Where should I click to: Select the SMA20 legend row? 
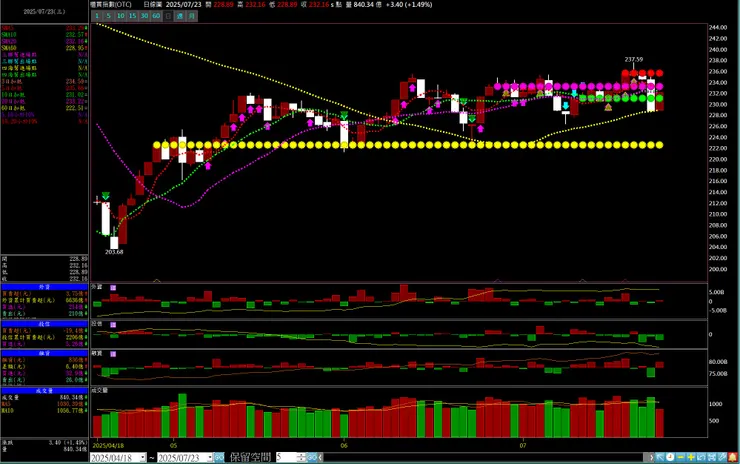(x=44, y=42)
